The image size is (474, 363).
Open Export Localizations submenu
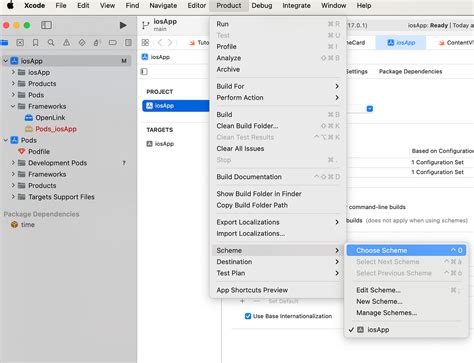(x=278, y=222)
